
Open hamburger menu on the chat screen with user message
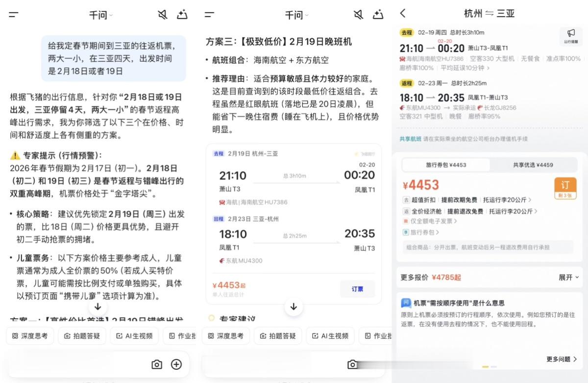pos(14,15)
